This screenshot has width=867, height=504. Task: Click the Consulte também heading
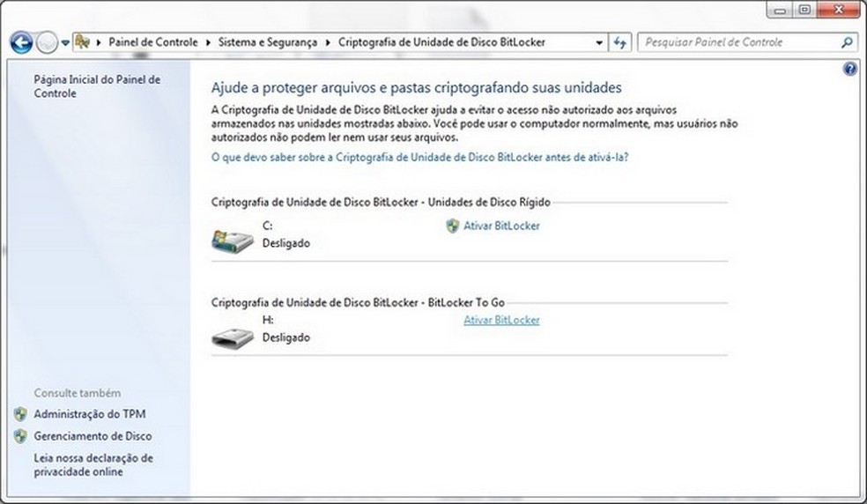coord(77,393)
